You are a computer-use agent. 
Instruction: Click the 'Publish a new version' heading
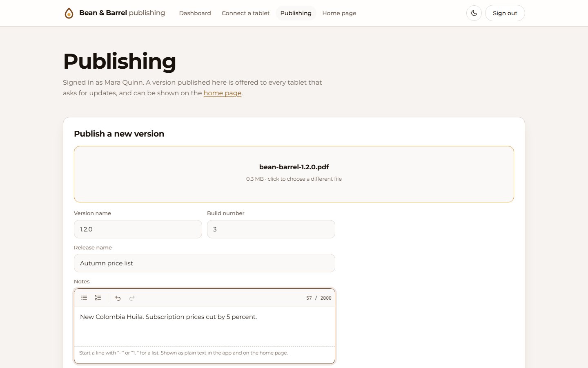point(119,134)
